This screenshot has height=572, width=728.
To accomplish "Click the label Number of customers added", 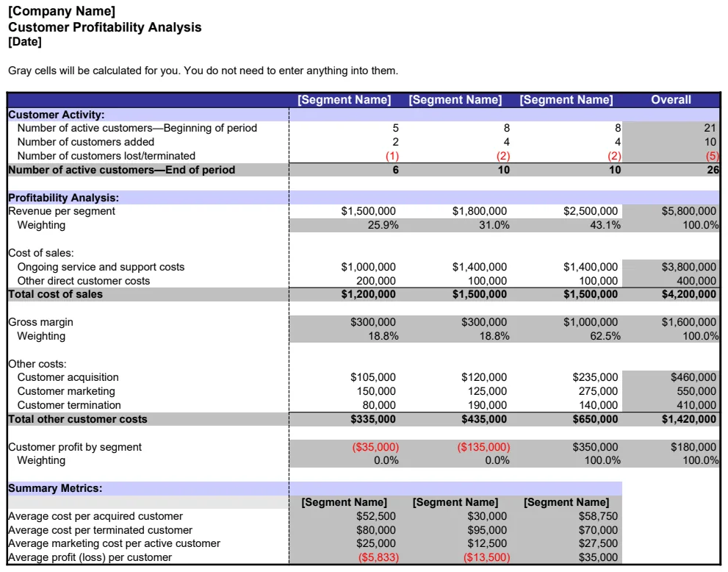I will 86,142.
